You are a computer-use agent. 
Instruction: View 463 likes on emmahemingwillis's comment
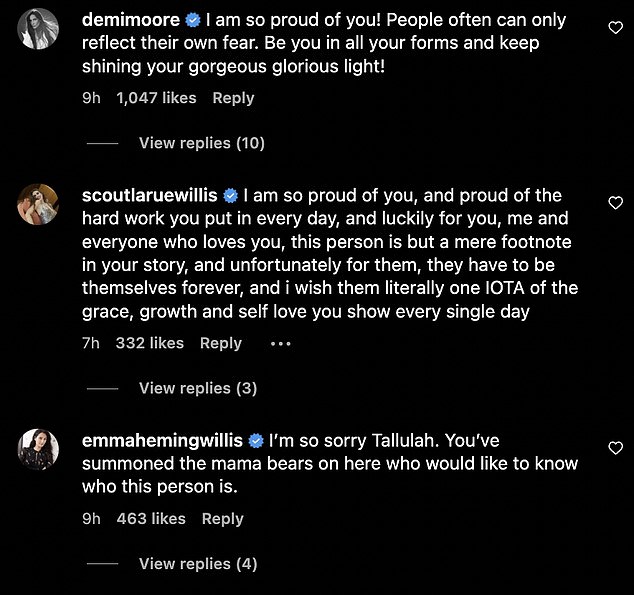[x=151, y=518]
